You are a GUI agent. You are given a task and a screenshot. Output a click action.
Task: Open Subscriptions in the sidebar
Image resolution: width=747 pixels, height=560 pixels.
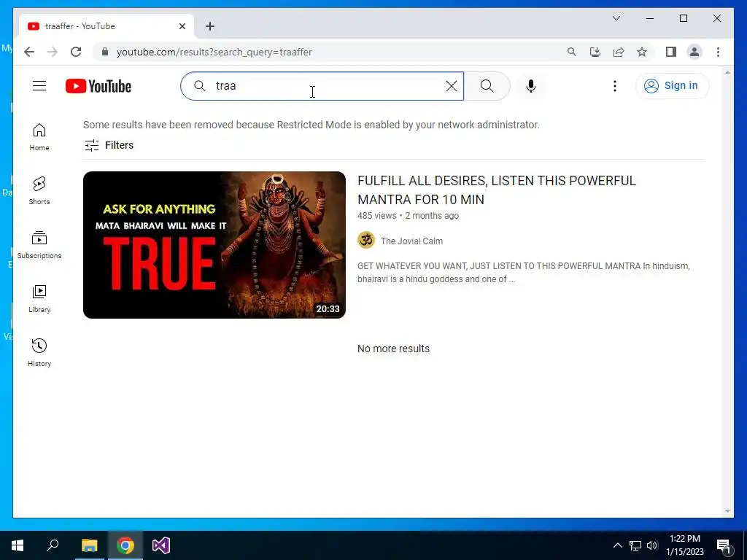(39, 245)
